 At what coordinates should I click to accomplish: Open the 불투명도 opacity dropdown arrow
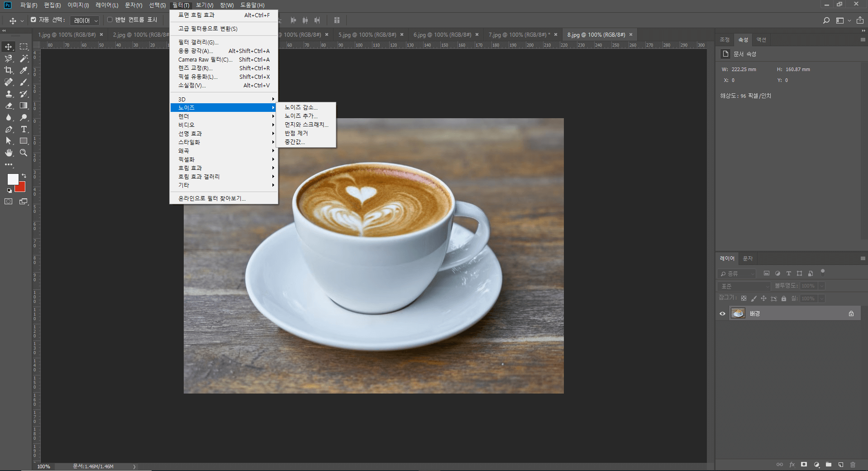(x=821, y=286)
